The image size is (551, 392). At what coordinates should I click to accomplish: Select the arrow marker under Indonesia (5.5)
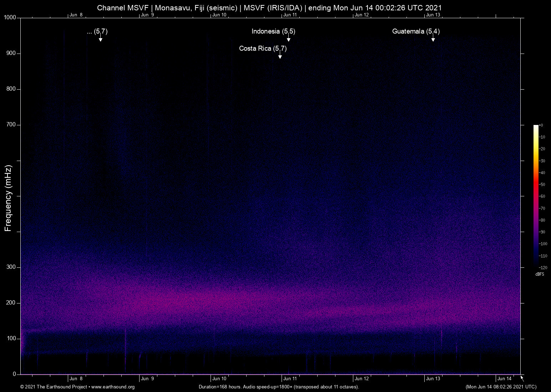point(288,39)
